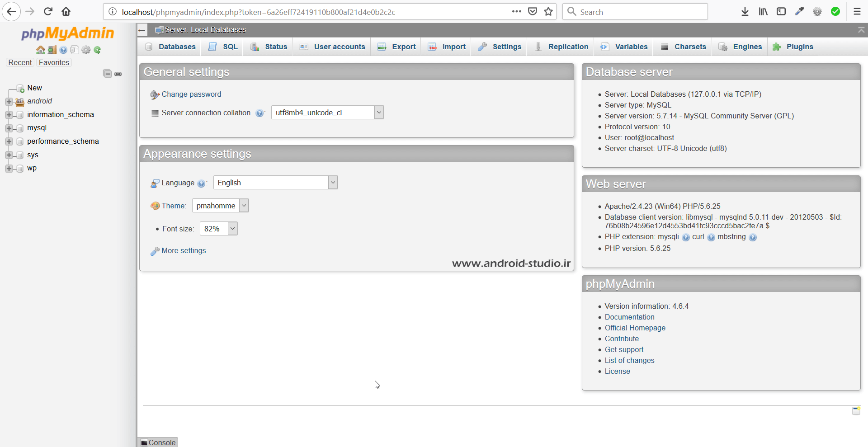The height and width of the screenshot is (447, 868).
Task: Reload navigation panel with green arrow icon
Action: [97, 50]
